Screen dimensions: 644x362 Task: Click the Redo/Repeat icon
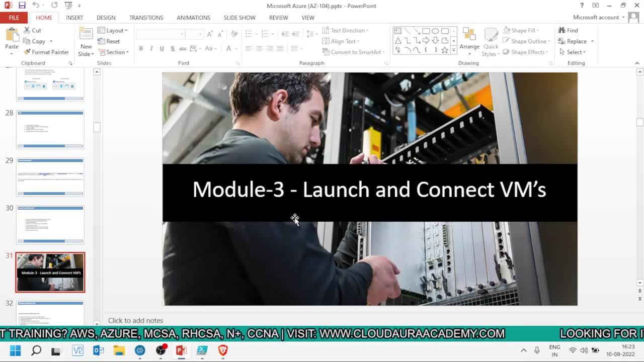pyautogui.click(x=54, y=6)
